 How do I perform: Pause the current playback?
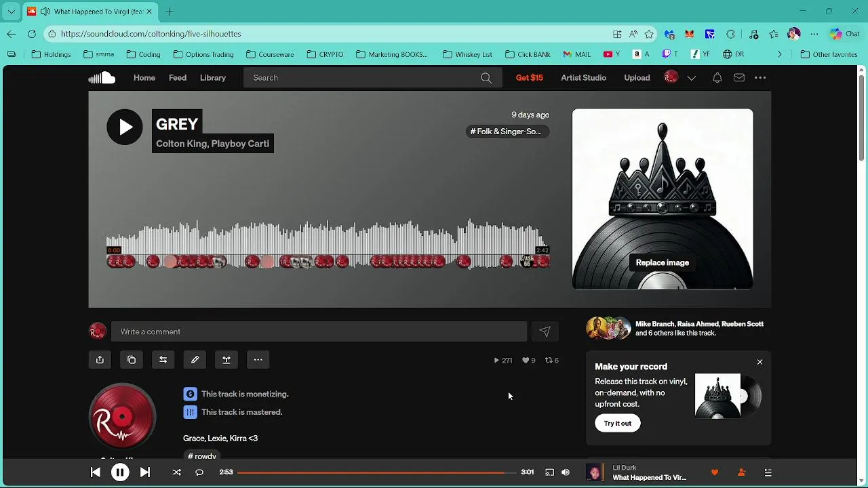120,472
